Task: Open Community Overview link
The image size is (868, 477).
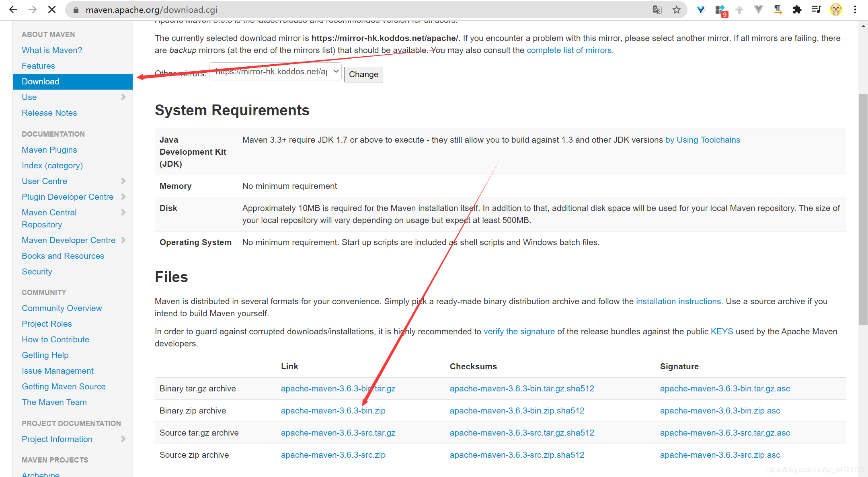Action: click(62, 308)
